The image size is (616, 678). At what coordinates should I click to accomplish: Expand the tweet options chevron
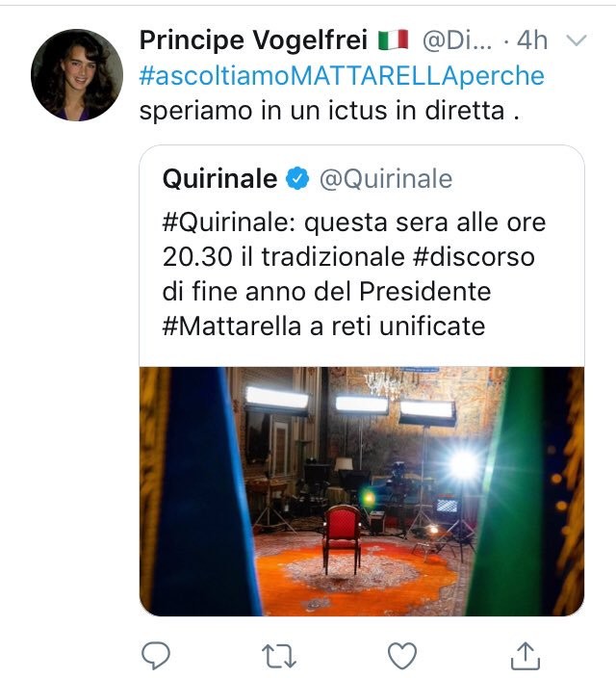[576, 40]
